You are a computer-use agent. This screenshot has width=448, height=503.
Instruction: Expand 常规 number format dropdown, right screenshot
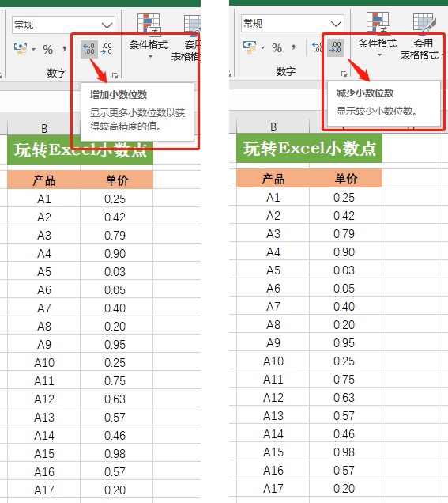coord(336,24)
